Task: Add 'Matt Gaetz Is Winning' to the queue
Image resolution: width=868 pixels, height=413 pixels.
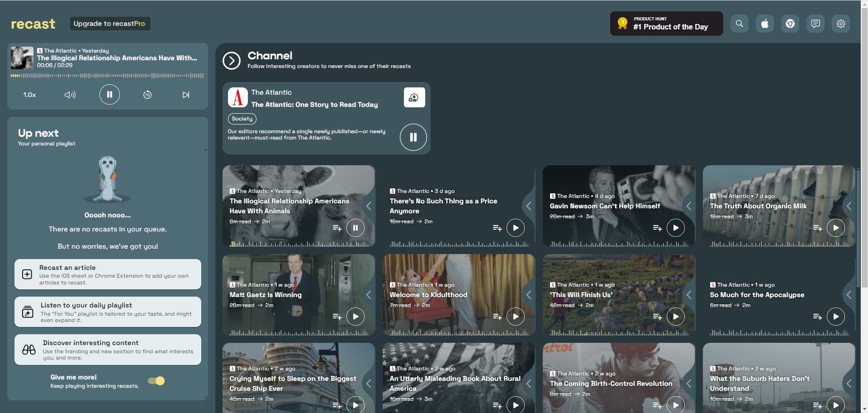Action: 337,317
